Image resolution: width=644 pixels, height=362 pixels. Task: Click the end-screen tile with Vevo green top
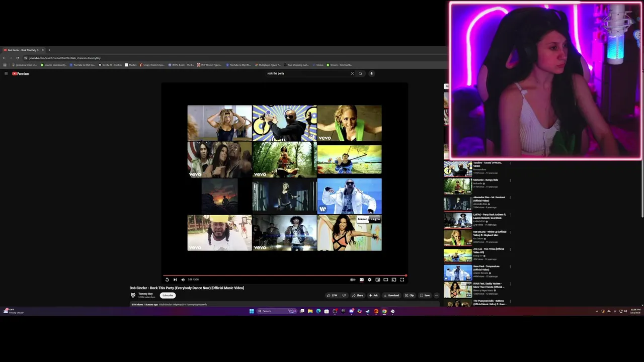click(x=349, y=123)
